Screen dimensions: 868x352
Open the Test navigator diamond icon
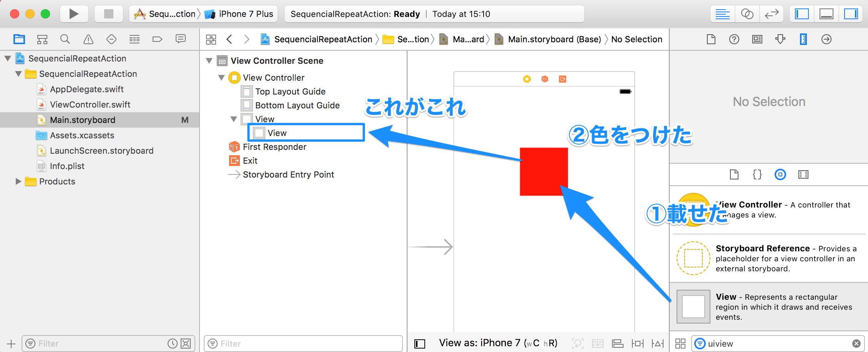point(111,39)
